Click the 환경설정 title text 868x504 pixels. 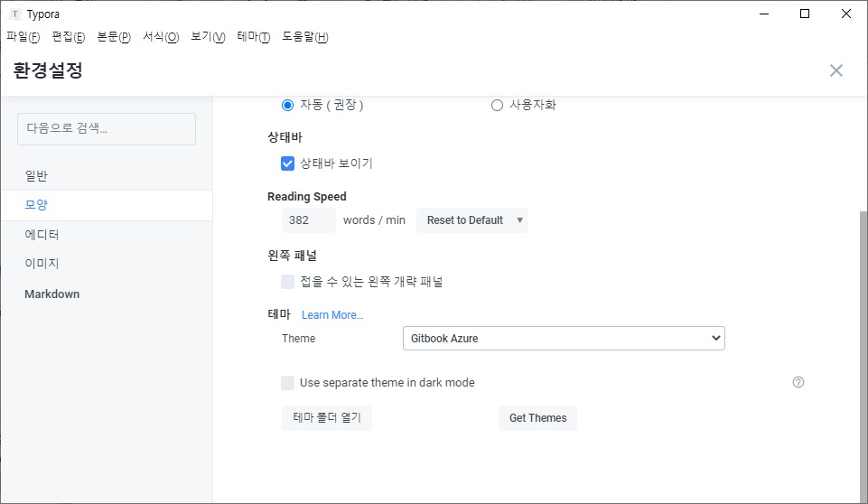pyautogui.click(x=48, y=70)
